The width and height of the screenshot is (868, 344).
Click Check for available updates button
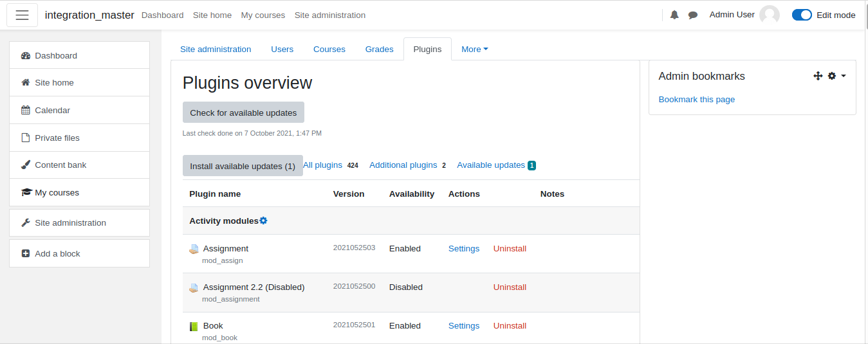pyautogui.click(x=243, y=113)
